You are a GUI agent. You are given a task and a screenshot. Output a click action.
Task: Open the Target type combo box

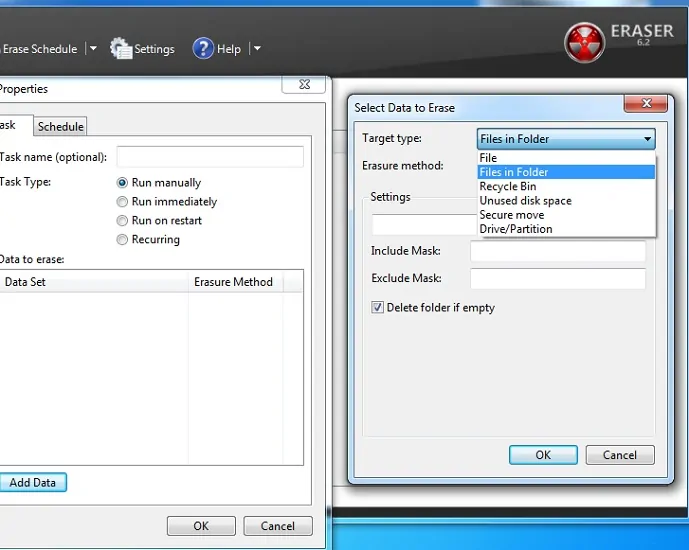[x=566, y=139]
